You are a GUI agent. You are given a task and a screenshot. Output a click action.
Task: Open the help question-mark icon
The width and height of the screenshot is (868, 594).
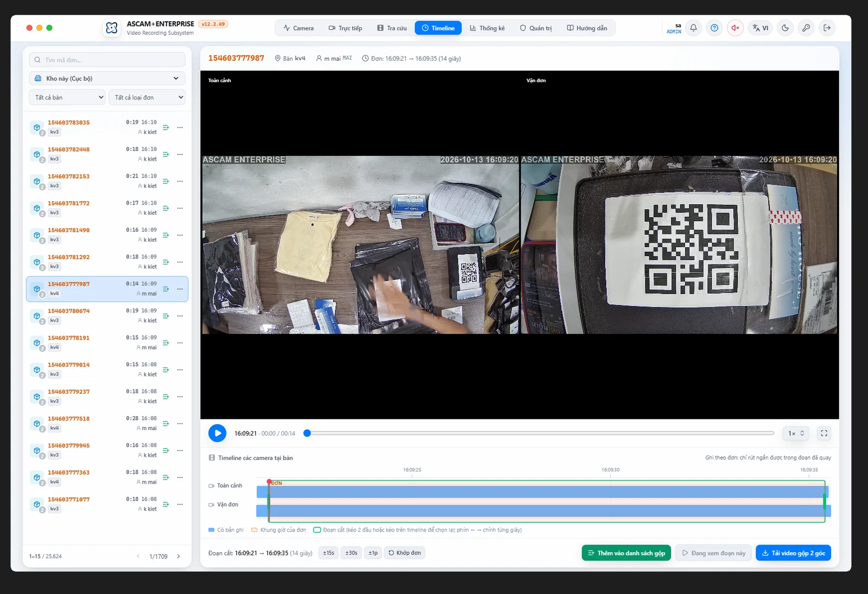pos(714,28)
